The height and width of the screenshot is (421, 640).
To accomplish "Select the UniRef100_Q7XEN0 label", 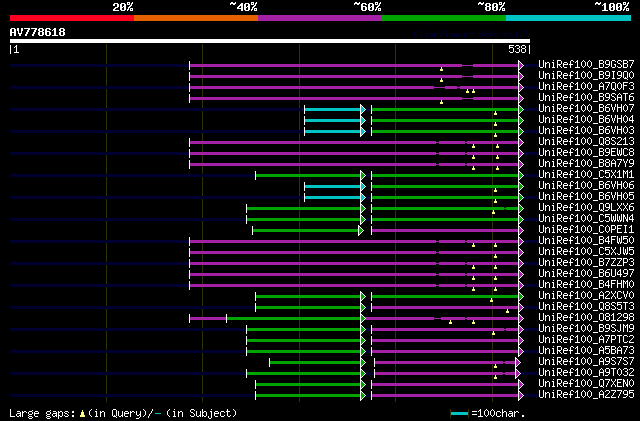I will tap(586, 384).
